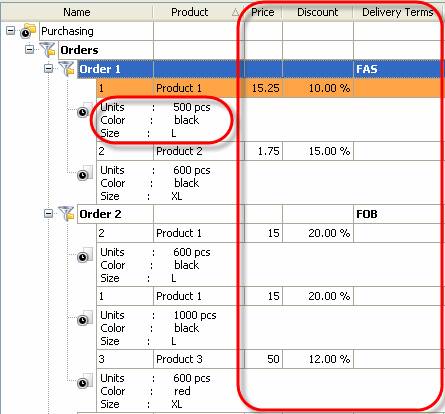Click the 12.00 % discount cell
Viewport: 445px width, 414px height.
coord(318,359)
